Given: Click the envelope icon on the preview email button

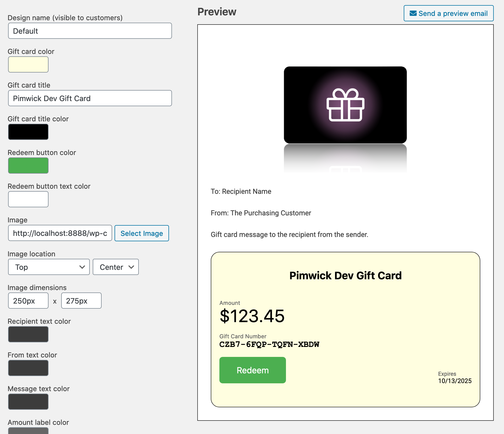Looking at the screenshot, I should [x=413, y=13].
